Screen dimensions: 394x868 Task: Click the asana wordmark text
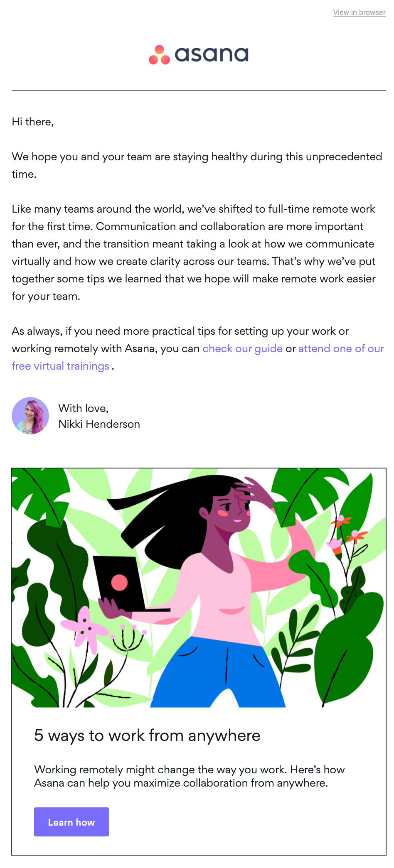212,54
